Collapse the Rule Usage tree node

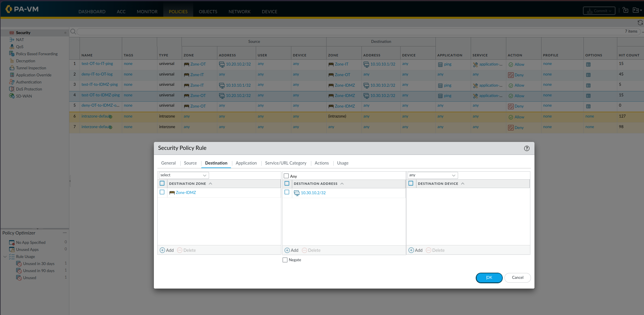click(x=5, y=257)
